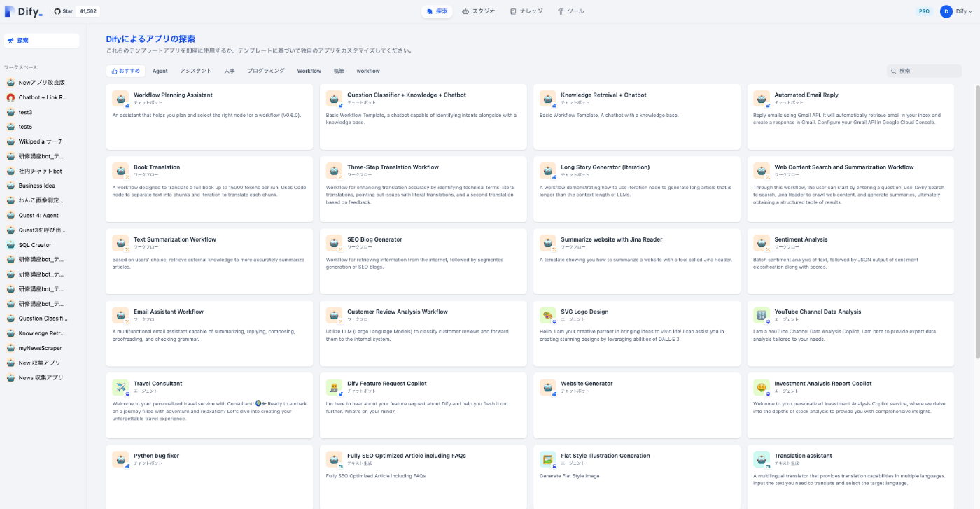980x509 pixels.
Task: Click the Text Summarization Workflow icon
Action: (120, 243)
